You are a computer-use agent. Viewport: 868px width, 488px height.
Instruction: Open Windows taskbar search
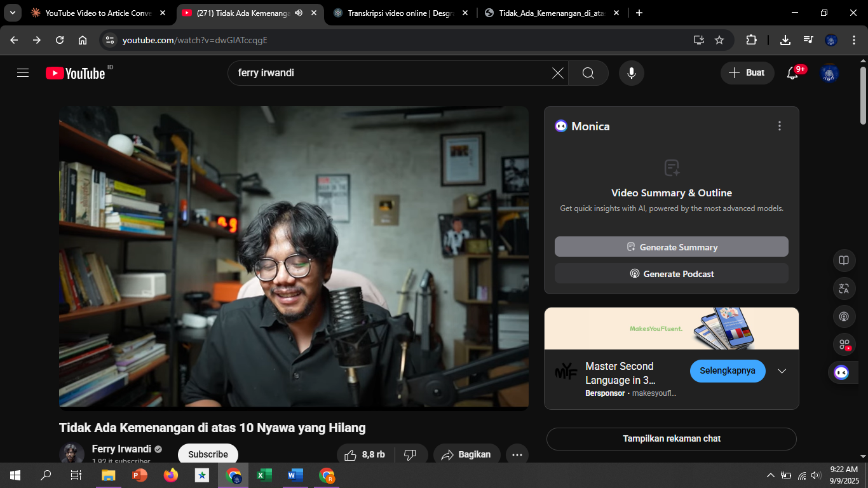point(46,475)
